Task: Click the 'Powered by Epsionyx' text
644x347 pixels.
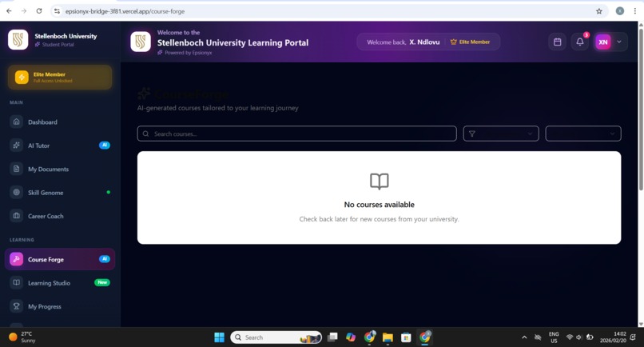Action: (188, 53)
